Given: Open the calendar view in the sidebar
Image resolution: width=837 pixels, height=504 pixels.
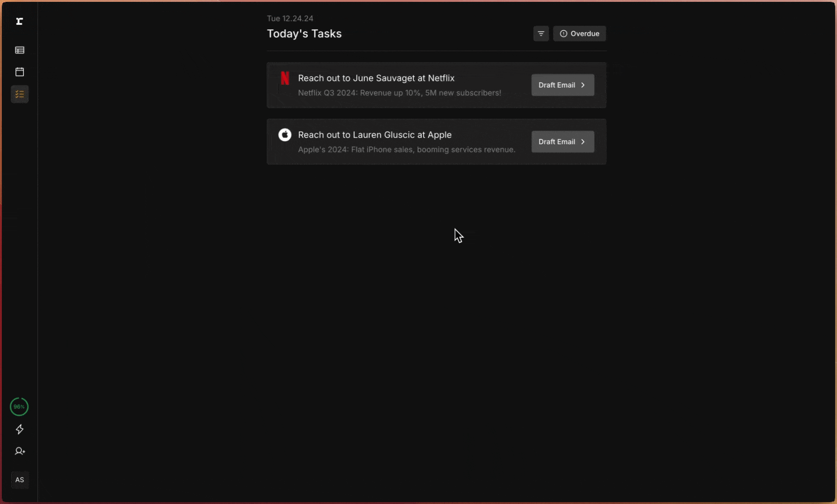Looking at the screenshot, I should tap(20, 72).
